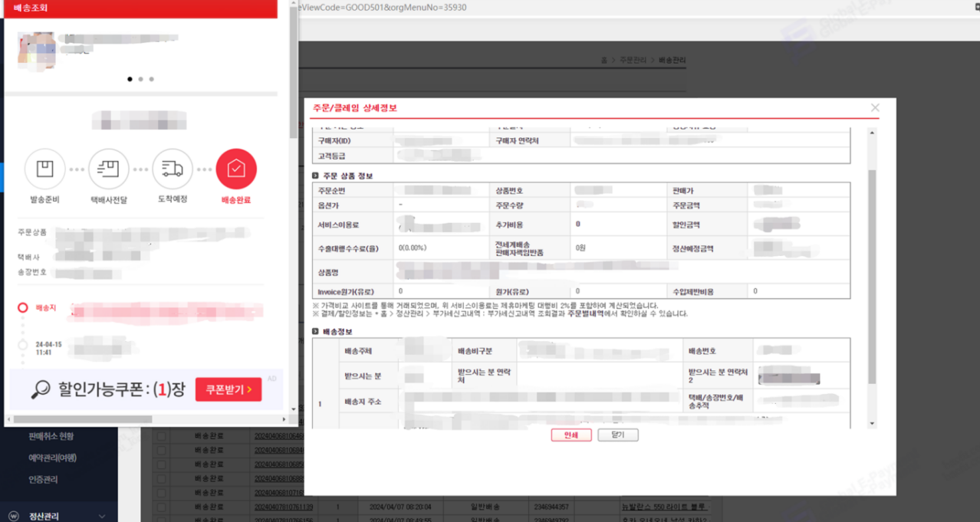The height and width of the screenshot is (522, 980).
Task: Open 예약관리(여행) in the sidebar
Action: tap(53, 458)
